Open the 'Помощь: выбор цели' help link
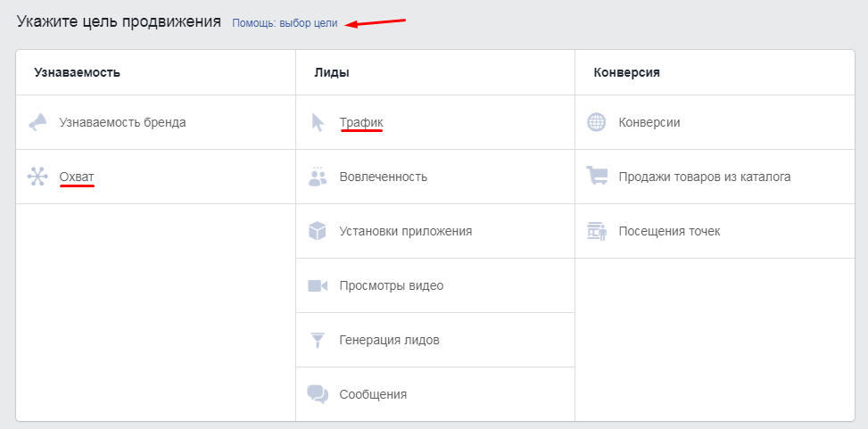Image resolution: width=868 pixels, height=429 pixels. coord(285,23)
